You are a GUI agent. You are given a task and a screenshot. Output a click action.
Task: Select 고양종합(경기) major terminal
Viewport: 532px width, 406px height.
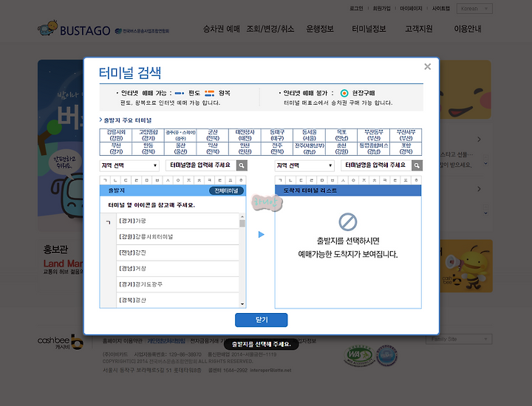[148, 135]
